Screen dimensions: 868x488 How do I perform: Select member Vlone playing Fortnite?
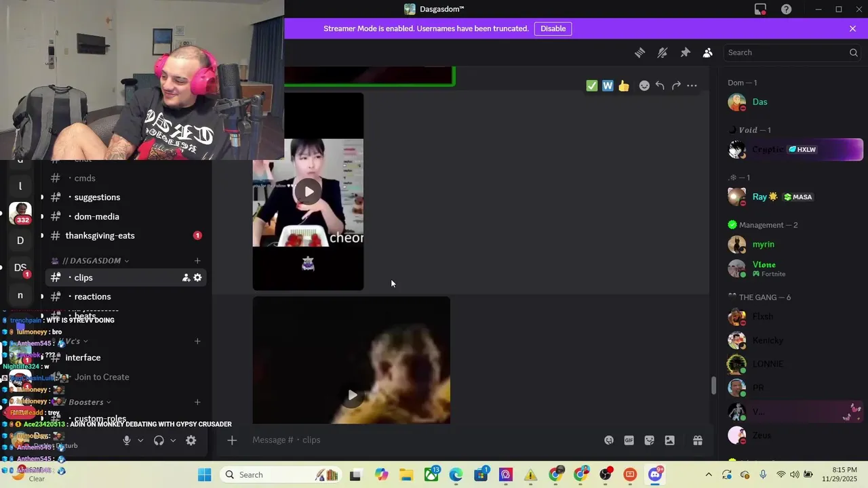pyautogui.click(x=793, y=268)
